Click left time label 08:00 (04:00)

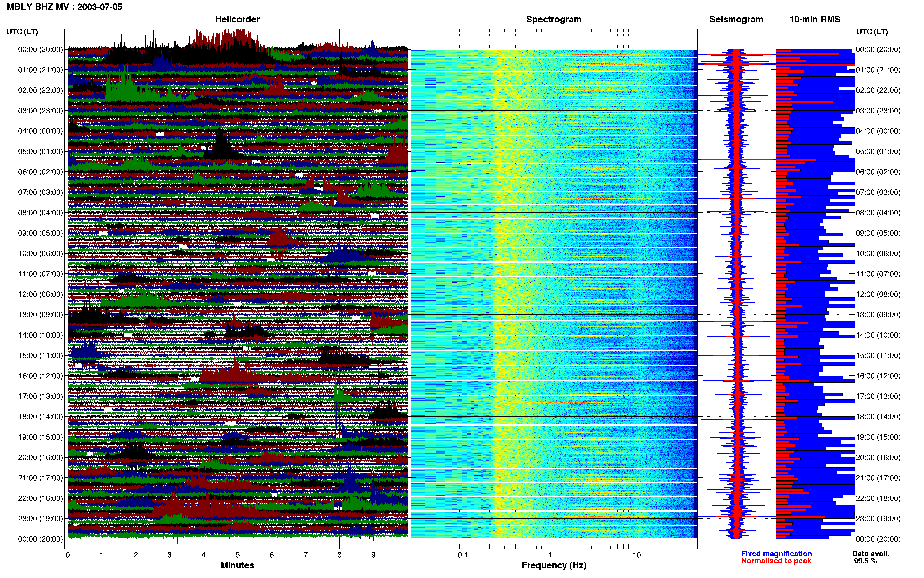coord(41,212)
